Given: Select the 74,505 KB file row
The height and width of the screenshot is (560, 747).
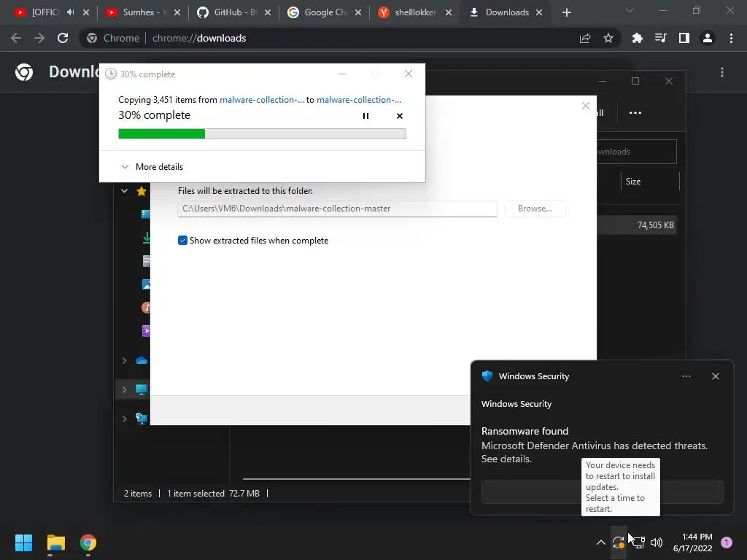Looking at the screenshot, I should pyautogui.click(x=636, y=225).
